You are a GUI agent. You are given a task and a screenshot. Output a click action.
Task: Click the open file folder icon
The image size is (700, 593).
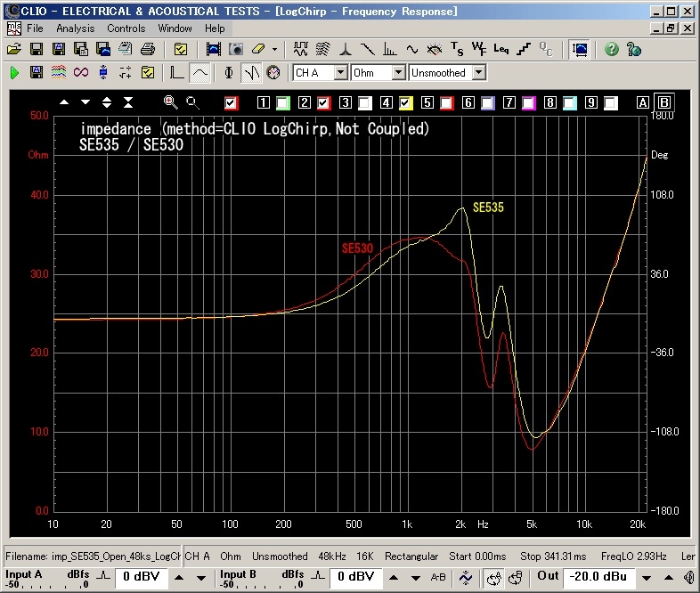pos(14,49)
